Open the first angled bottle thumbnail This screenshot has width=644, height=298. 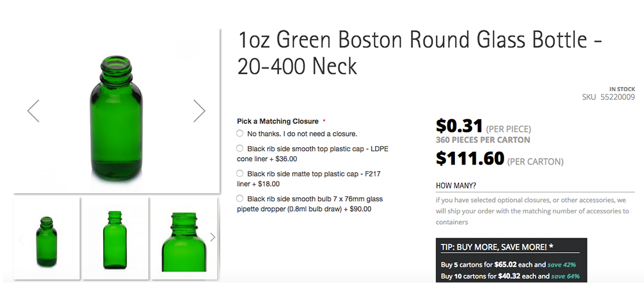click(47, 238)
